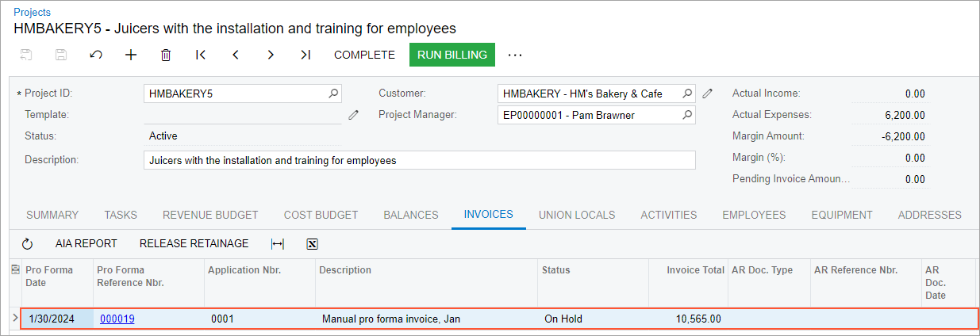Image resolution: width=980 pixels, height=336 pixels.
Task: Click the Fit to Screen columns icon
Action: pos(277,244)
